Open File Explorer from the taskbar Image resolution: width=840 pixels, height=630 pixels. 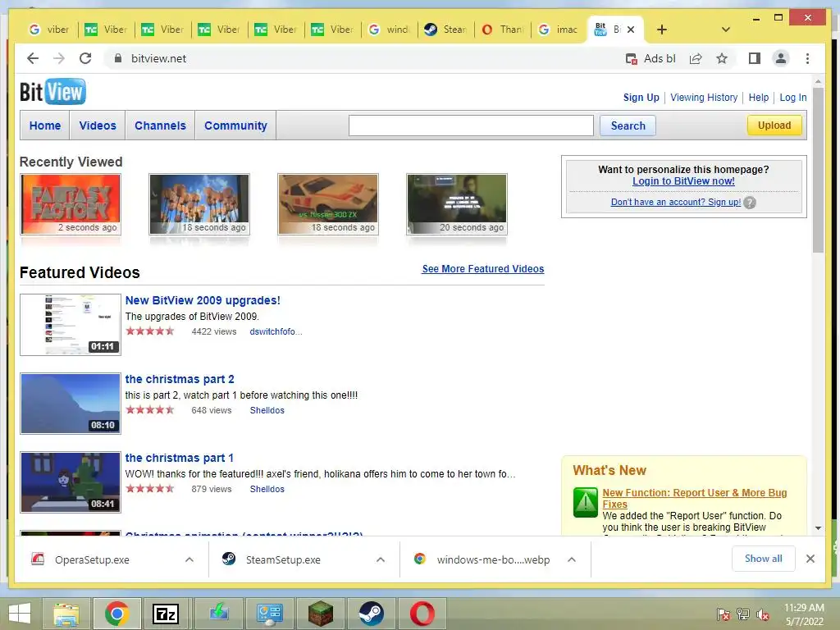[66, 614]
